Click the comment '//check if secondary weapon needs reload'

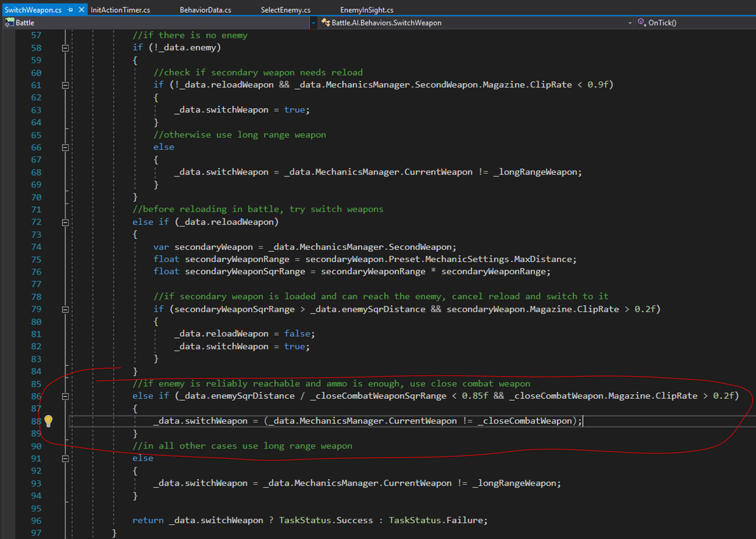(258, 72)
